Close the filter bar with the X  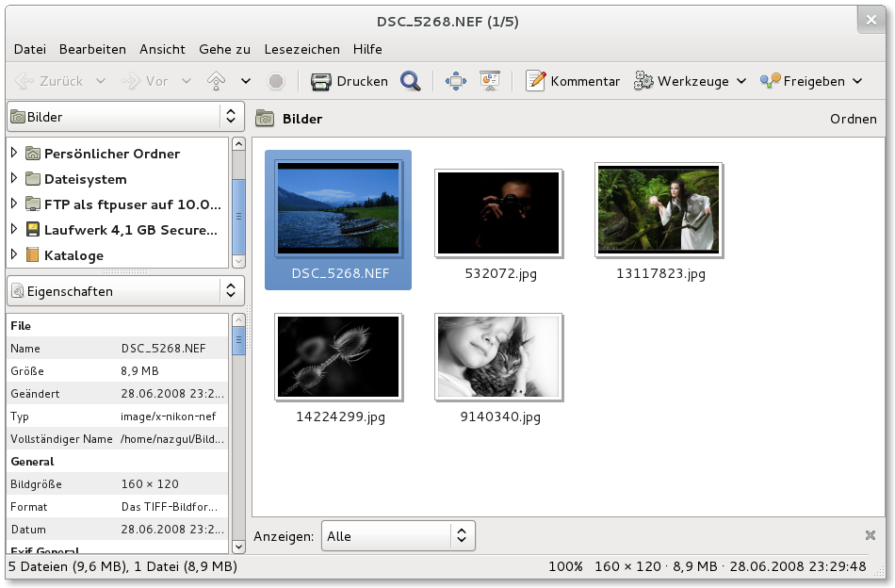(871, 535)
